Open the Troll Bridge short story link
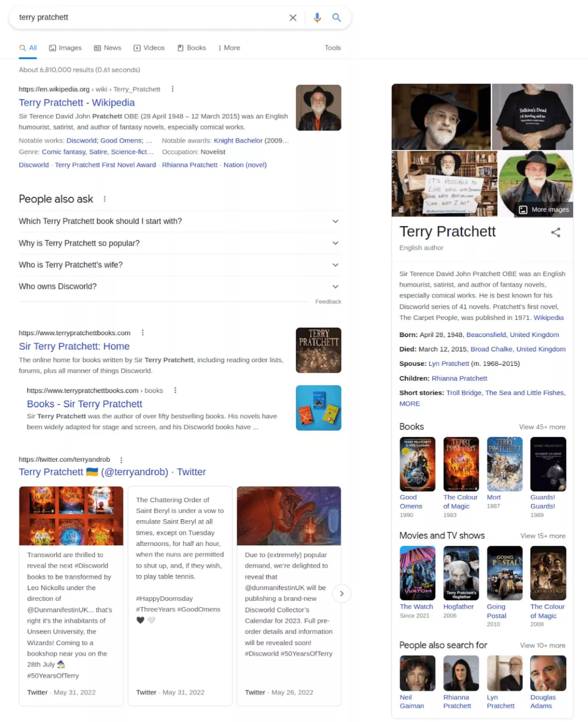 click(x=464, y=393)
